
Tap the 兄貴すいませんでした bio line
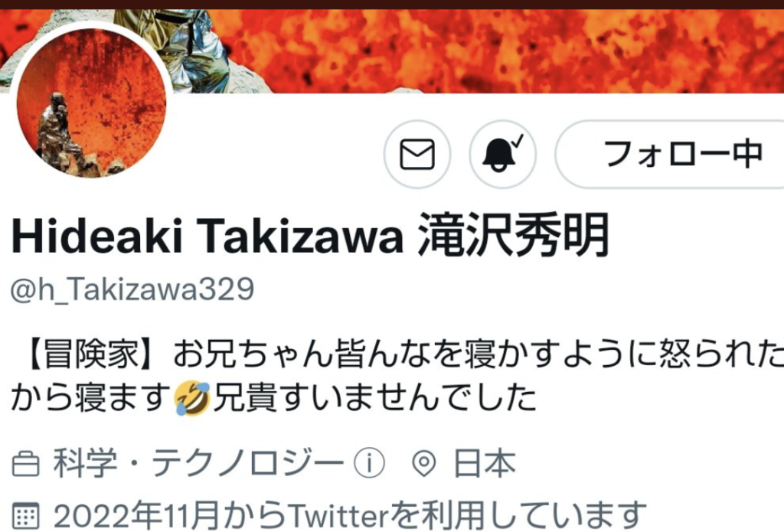coord(375,398)
